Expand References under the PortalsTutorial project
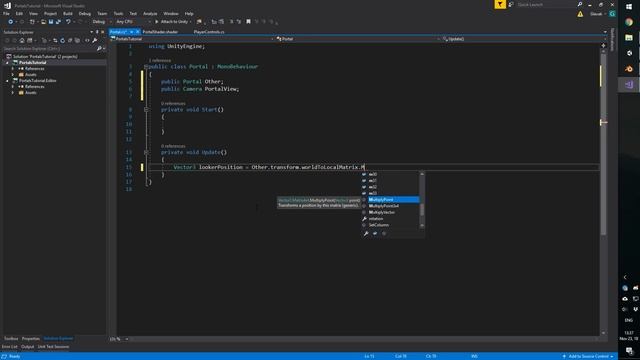Viewport: 640px width, 360px height. 13,69
